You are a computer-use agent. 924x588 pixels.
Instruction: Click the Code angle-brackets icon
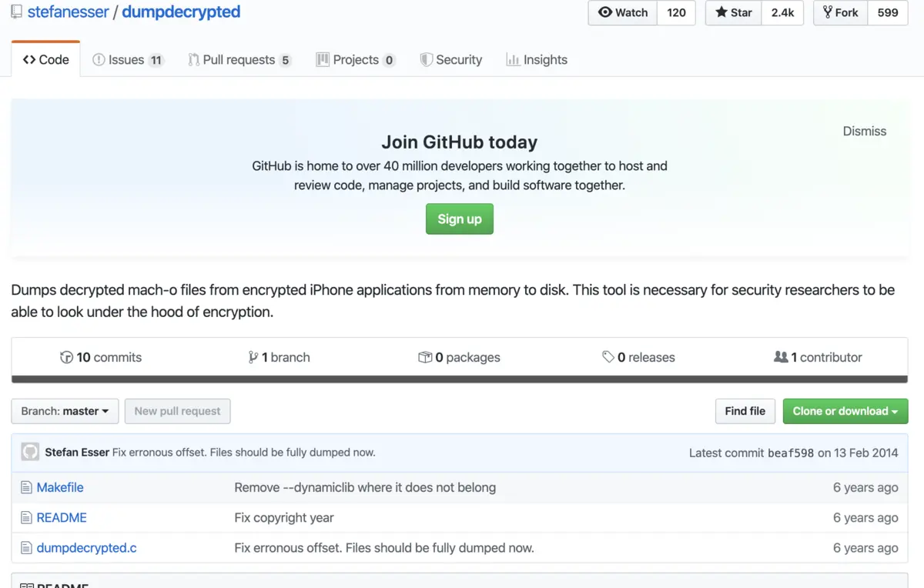29,59
